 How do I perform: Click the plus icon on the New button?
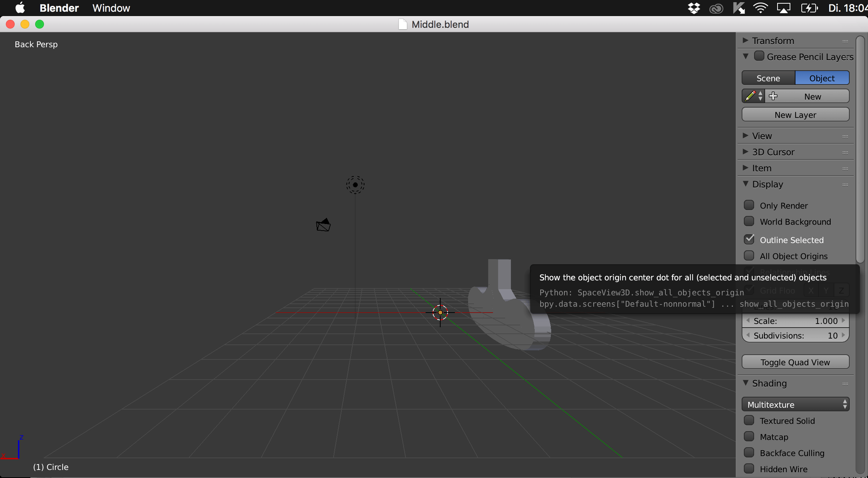[x=773, y=96]
